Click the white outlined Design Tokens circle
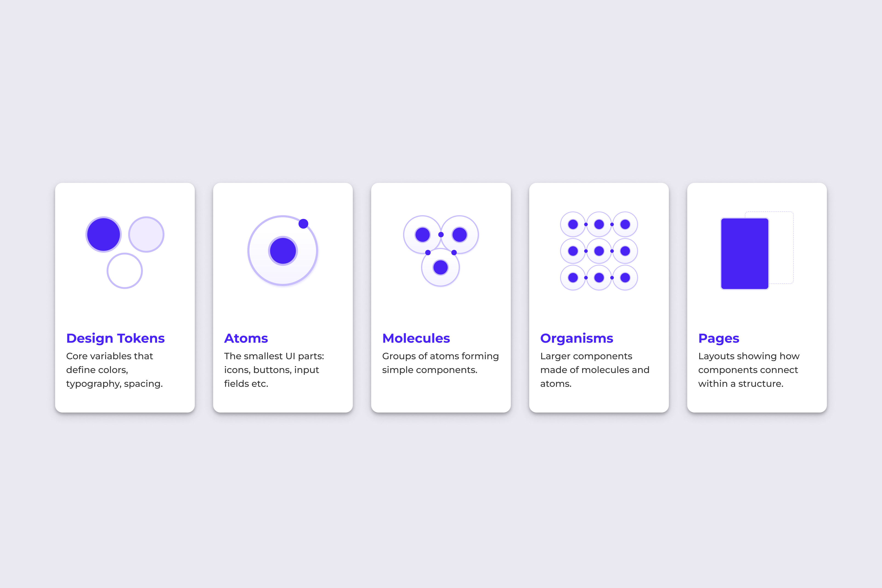The width and height of the screenshot is (882, 588). [124, 271]
